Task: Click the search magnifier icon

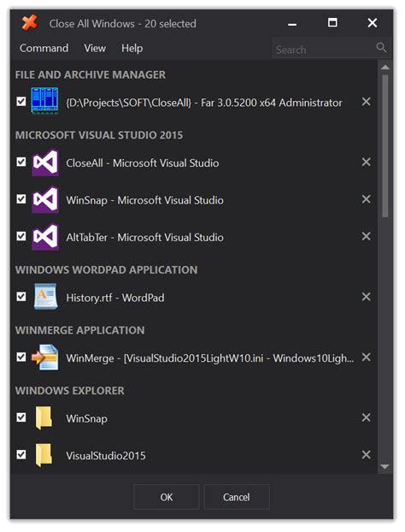Action: pyautogui.click(x=381, y=48)
